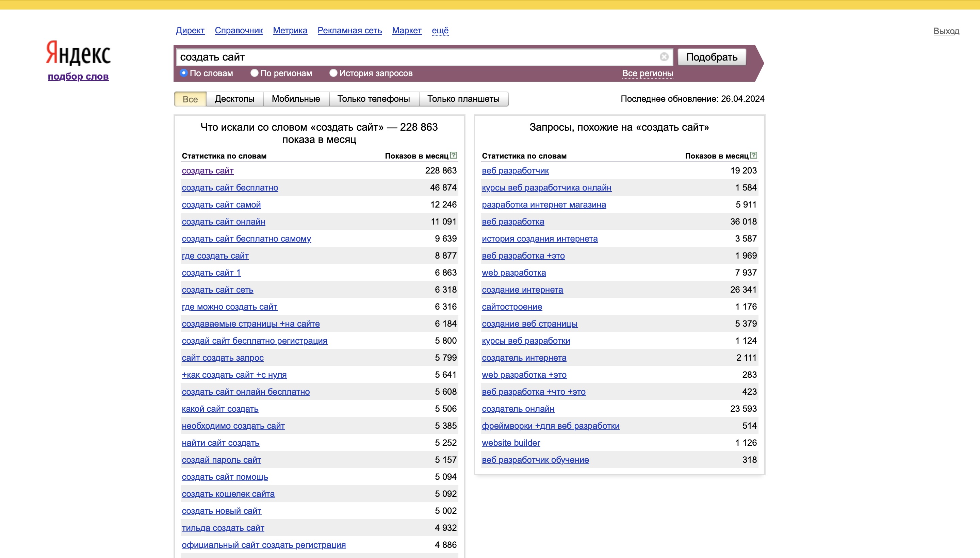Switch to the 'Мобильные' tab
The height and width of the screenshot is (558, 980).
click(296, 99)
